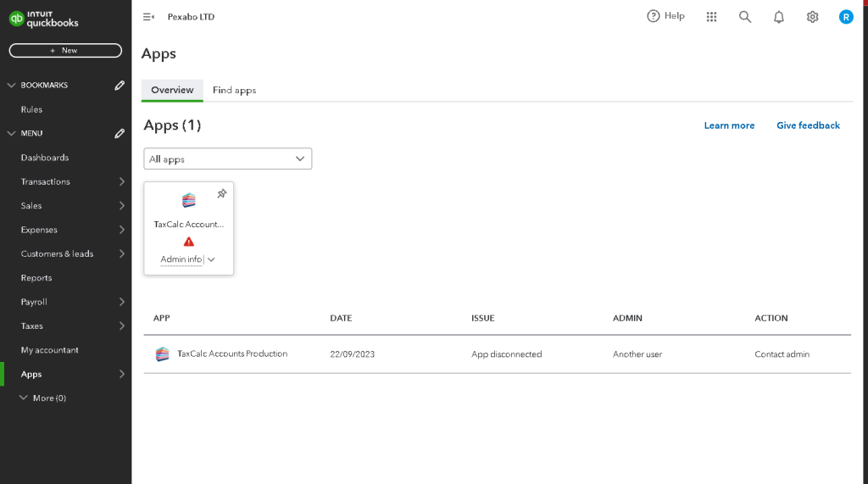Click the Help label in header
The width and height of the screenshot is (868, 484).
point(674,16)
